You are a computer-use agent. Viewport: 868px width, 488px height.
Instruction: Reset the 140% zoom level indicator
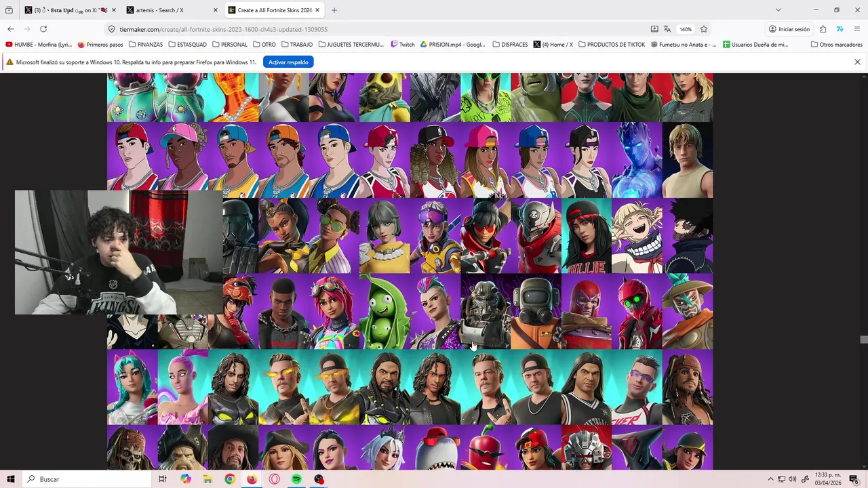(x=686, y=29)
